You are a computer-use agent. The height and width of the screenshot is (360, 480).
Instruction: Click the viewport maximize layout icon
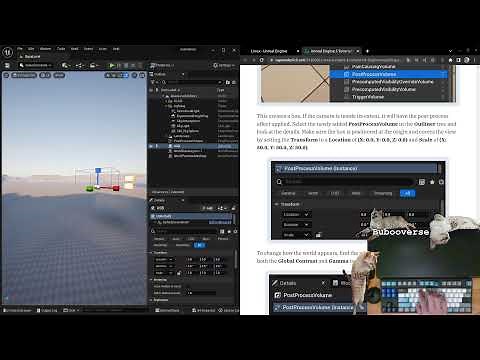click(142, 75)
